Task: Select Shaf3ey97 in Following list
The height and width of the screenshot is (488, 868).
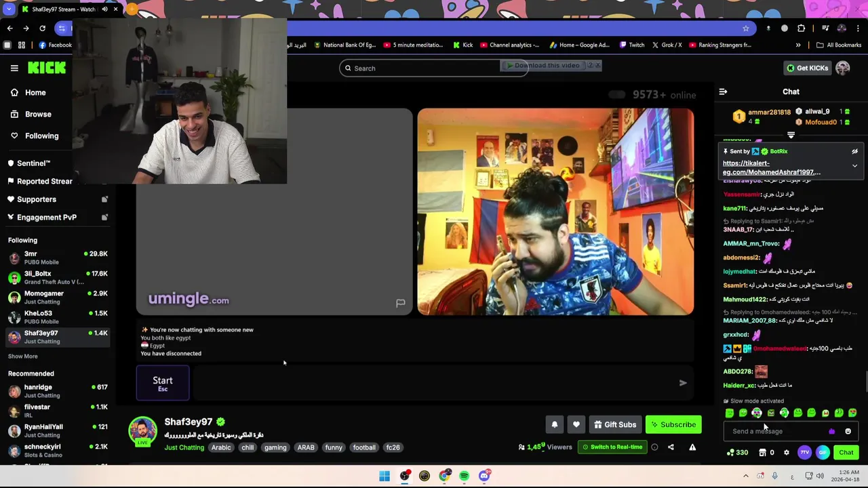Action: click(58, 337)
